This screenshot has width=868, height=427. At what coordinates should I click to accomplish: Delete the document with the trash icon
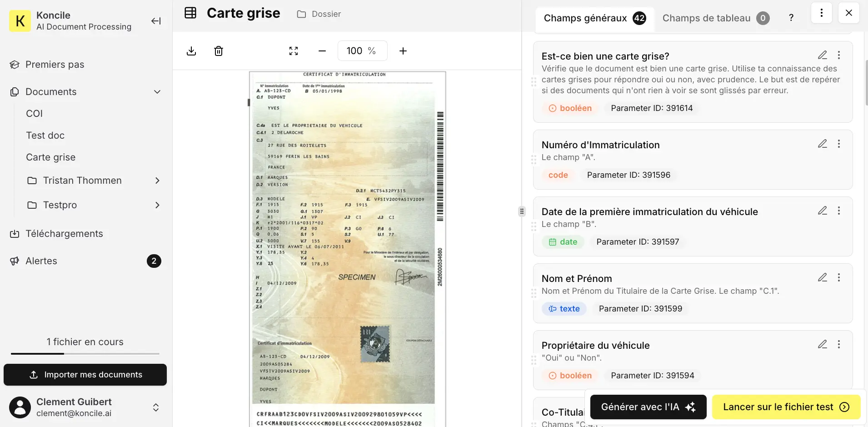coord(219,51)
